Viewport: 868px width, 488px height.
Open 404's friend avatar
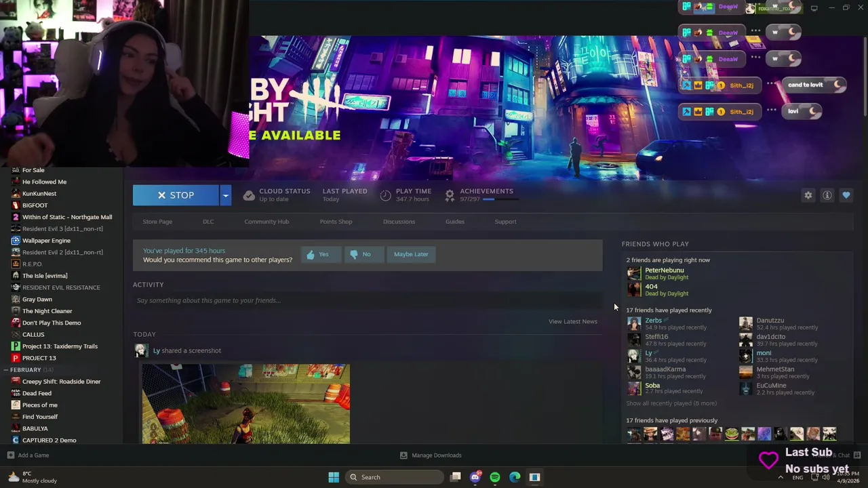pos(633,289)
